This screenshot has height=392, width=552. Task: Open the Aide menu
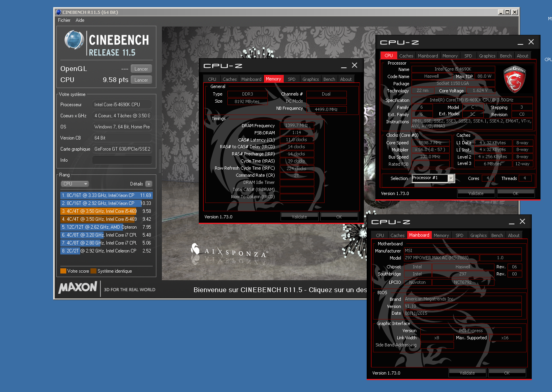coord(80,20)
